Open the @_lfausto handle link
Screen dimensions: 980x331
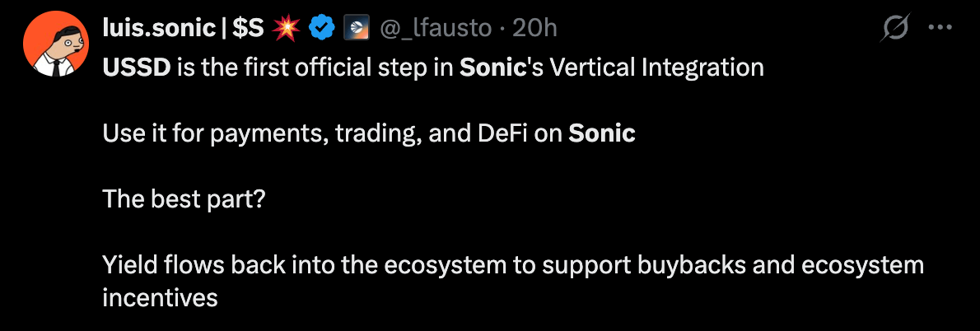[x=436, y=29]
